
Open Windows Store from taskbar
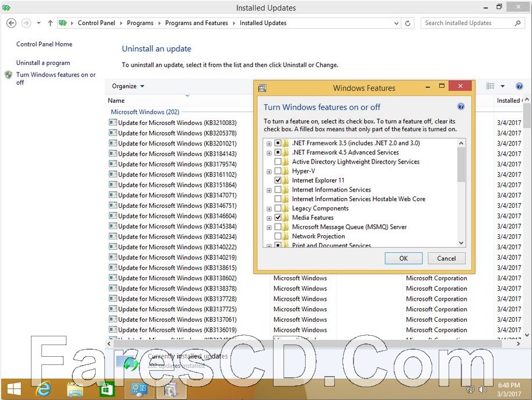(107, 389)
